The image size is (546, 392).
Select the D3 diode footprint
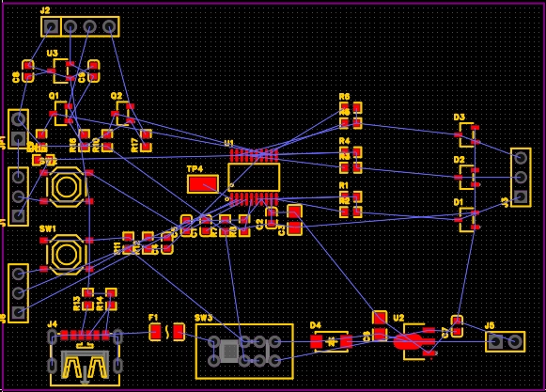[x=467, y=134]
